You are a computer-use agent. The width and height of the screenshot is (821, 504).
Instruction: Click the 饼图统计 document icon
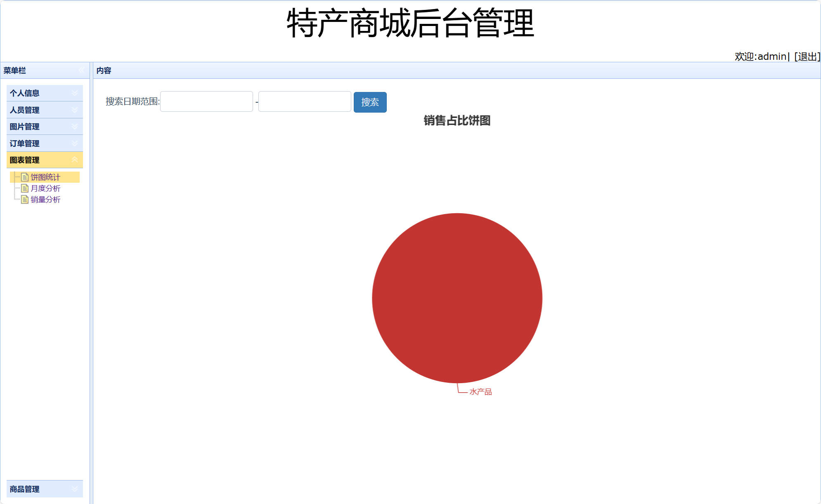pos(25,177)
